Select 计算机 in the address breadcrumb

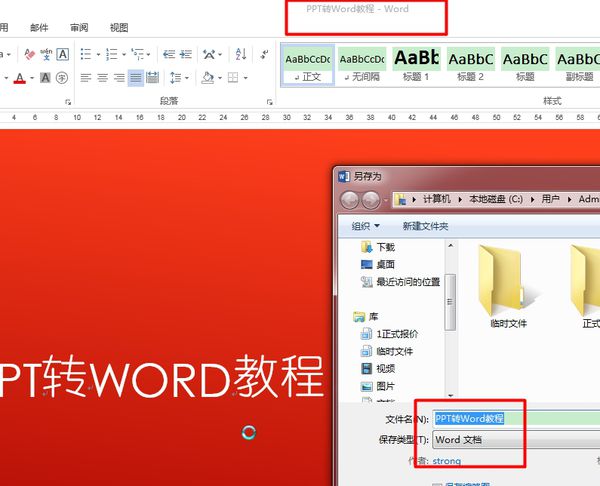pos(437,199)
